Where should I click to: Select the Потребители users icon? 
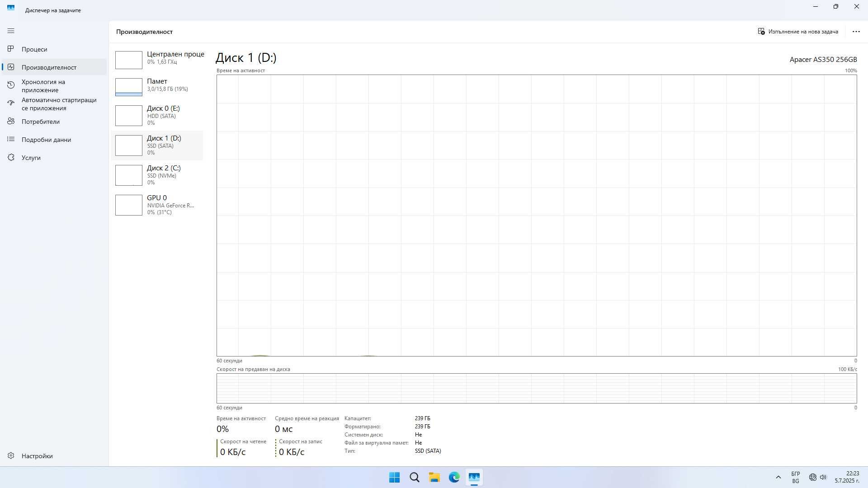click(x=11, y=121)
